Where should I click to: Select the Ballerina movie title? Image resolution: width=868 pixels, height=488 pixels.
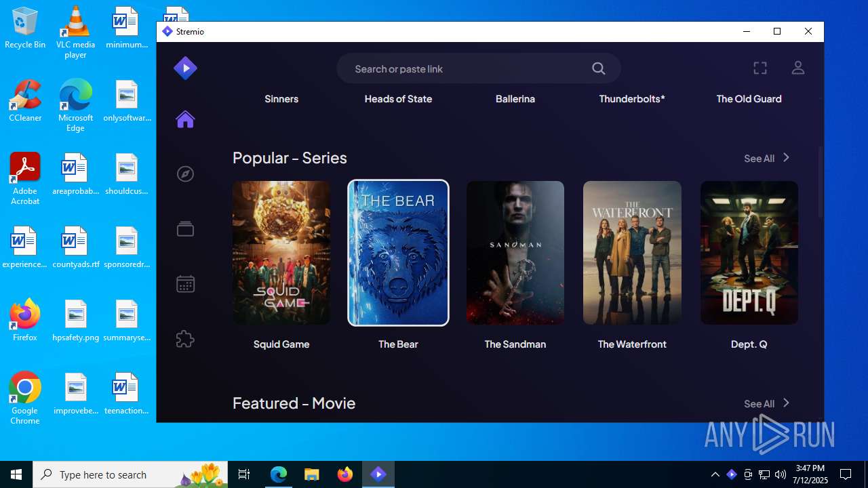click(x=515, y=99)
